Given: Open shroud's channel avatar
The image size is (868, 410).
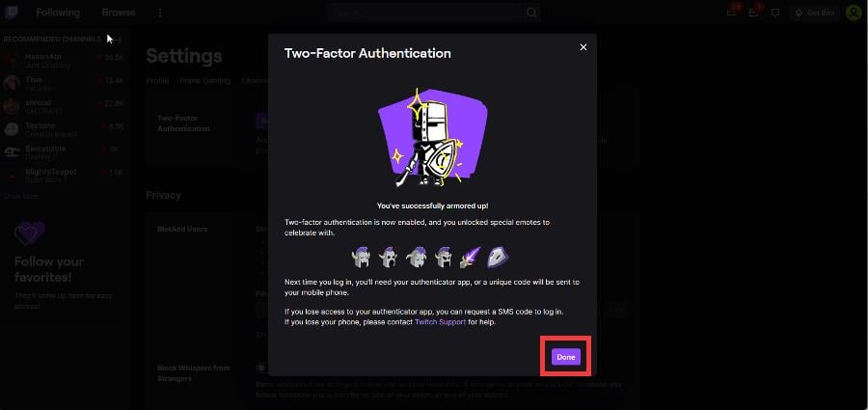Looking at the screenshot, I should pyautogui.click(x=11, y=106).
